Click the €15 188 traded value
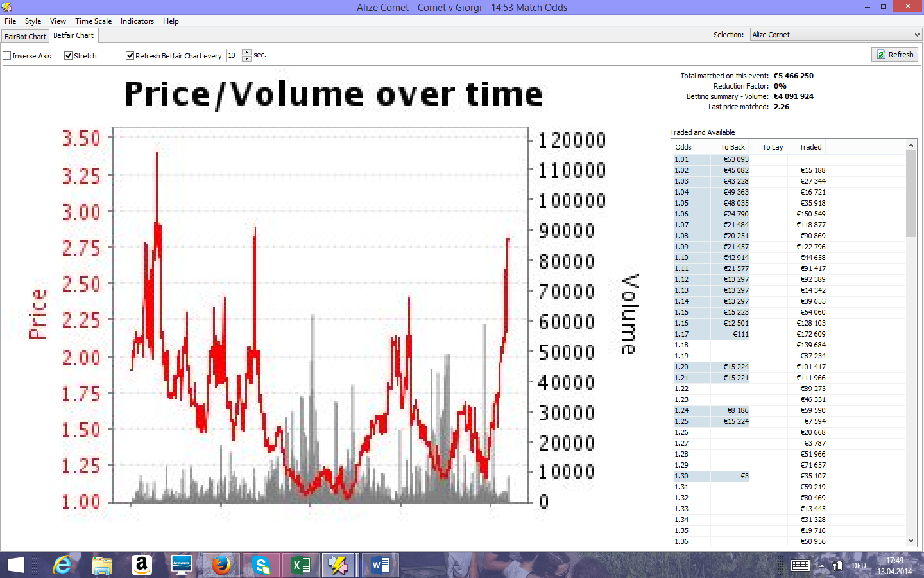 [x=813, y=170]
